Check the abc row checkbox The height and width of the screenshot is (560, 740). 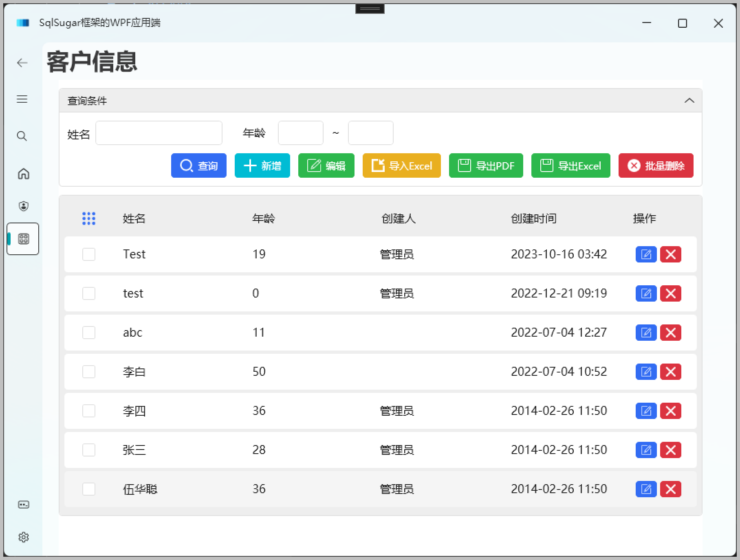89,333
